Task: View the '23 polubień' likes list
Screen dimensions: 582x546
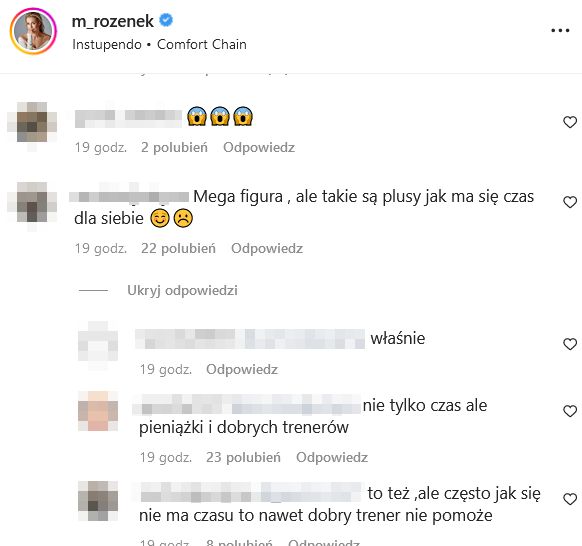Action: 243,457
